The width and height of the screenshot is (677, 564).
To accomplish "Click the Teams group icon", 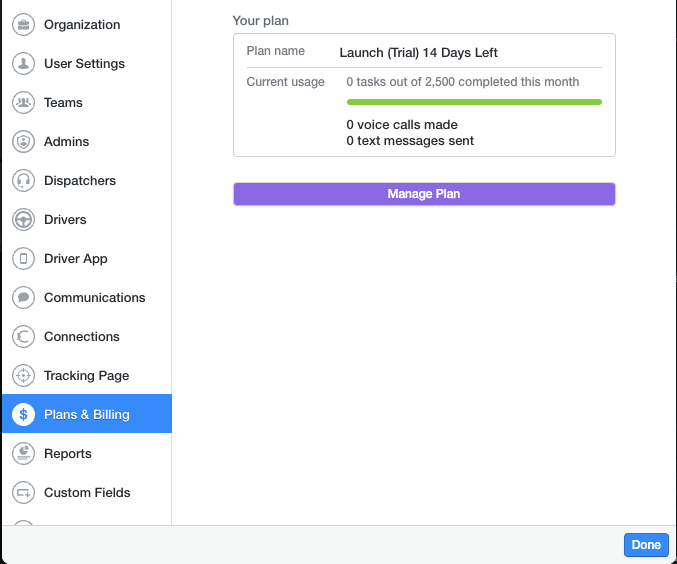I will pyautogui.click(x=23, y=102).
